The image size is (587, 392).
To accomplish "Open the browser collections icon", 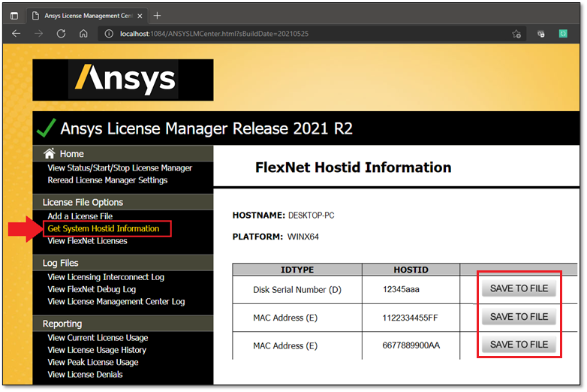I will coord(540,34).
